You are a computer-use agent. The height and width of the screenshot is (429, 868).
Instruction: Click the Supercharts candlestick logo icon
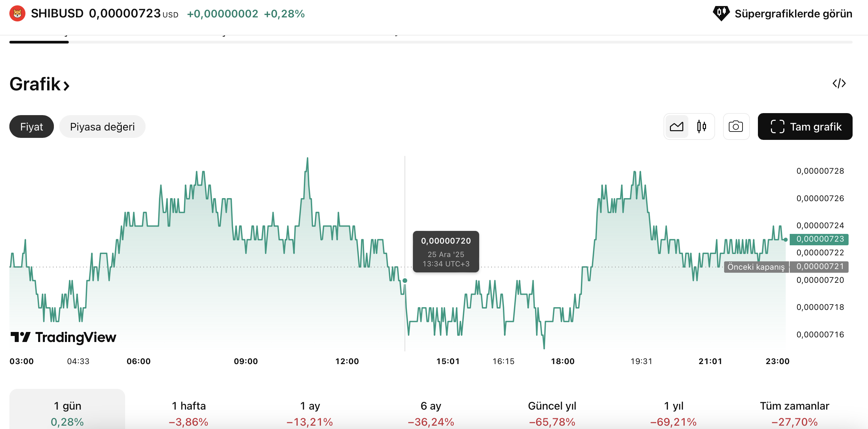(x=721, y=13)
